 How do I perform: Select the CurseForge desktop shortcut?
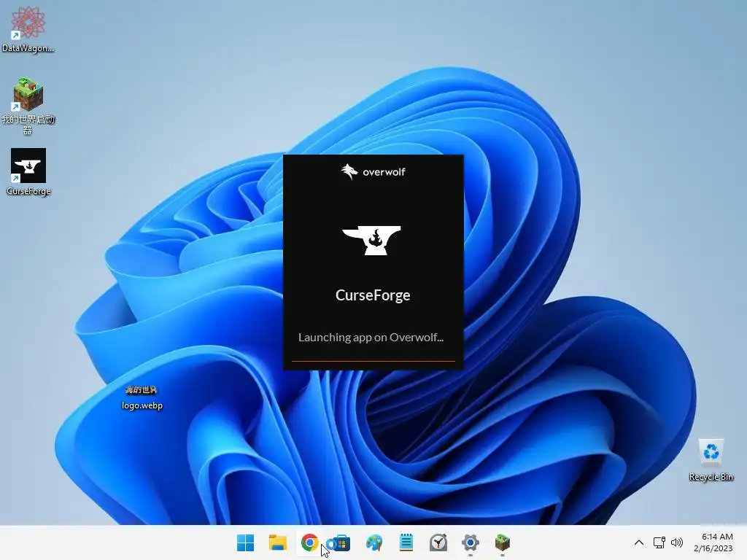(x=28, y=172)
